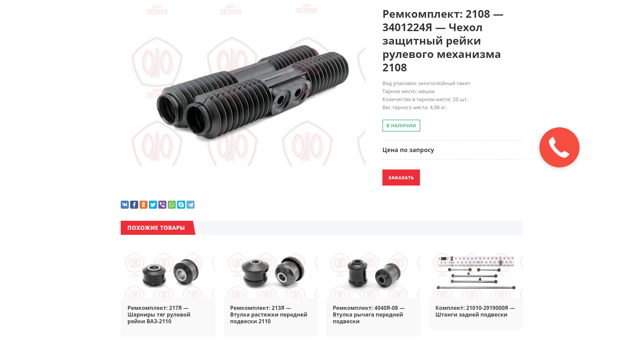Share through the Viber icon
Viewport: 644px width, 343px height.
[162, 205]
